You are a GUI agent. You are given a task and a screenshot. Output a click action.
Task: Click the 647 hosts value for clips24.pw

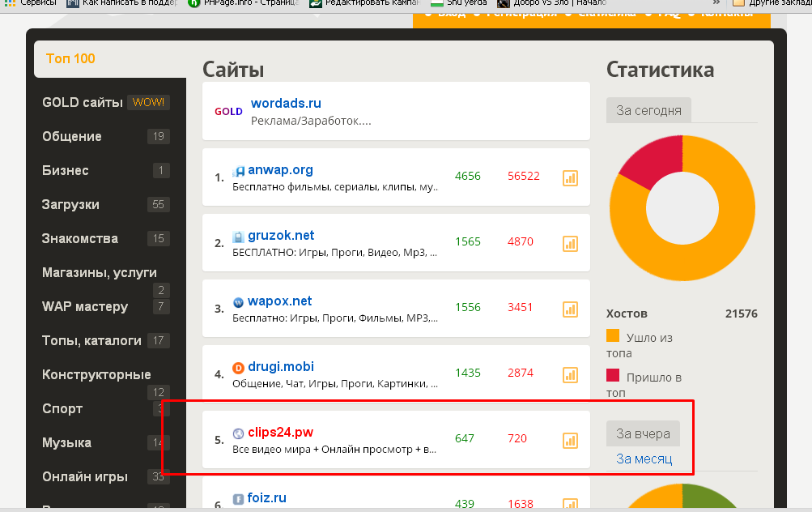point(465,438)
